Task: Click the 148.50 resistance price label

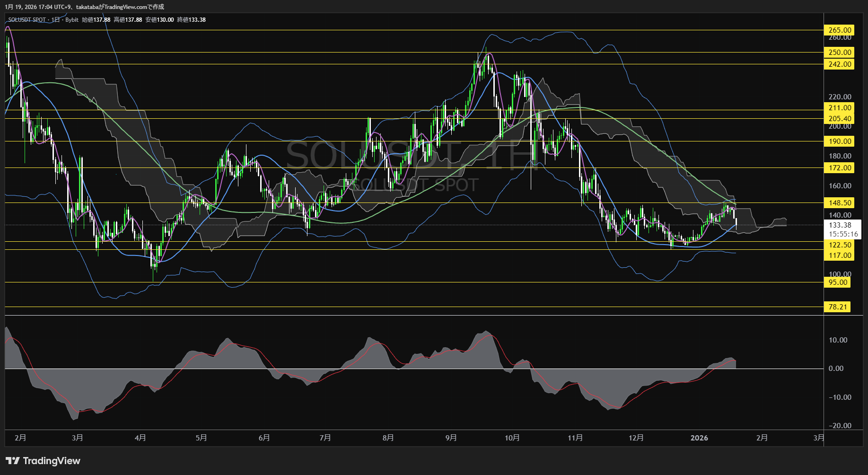Action: pos(839,203)
